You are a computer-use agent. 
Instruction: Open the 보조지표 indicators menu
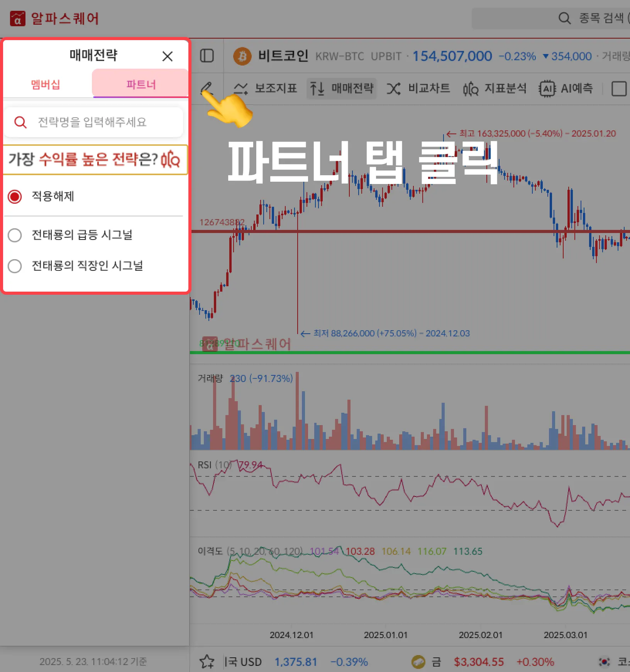tap(266, 88)
